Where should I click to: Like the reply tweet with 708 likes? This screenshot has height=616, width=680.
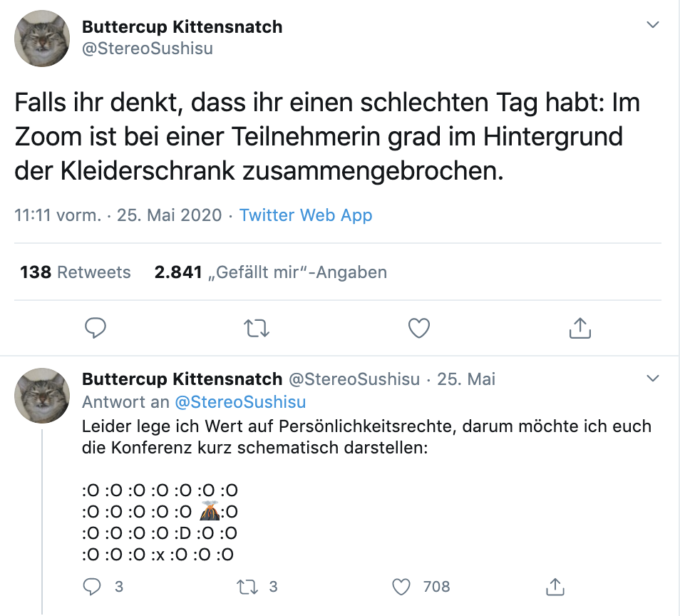(x=402, y=587)
